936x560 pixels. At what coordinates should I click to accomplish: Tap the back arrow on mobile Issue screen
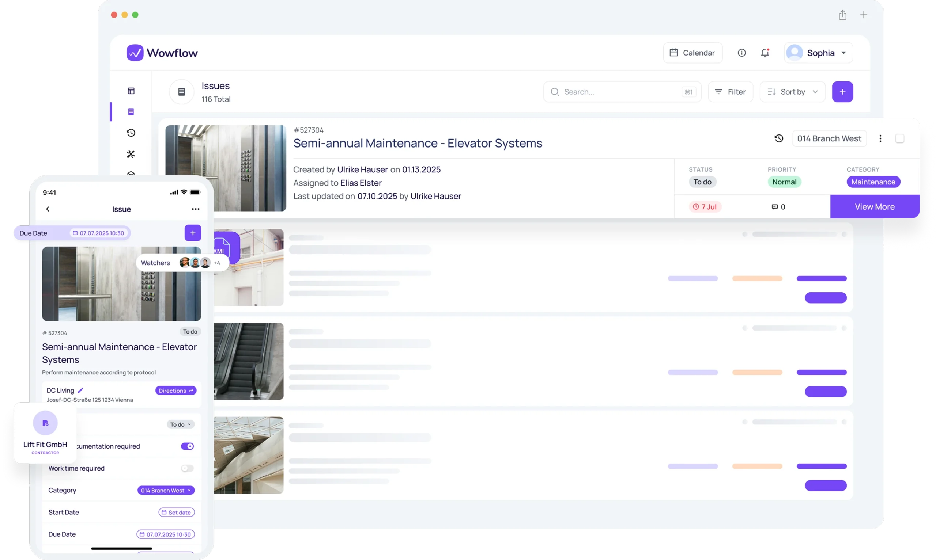tap(48, 209)
